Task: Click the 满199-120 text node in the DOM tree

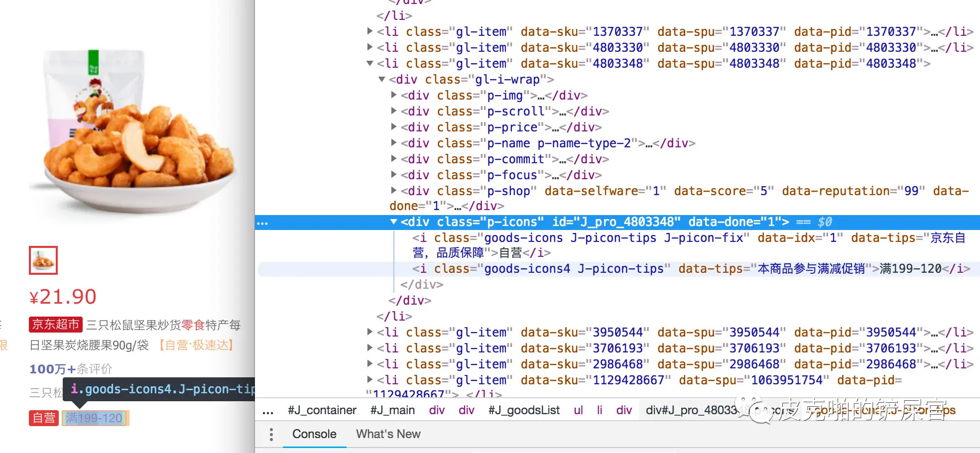Action: point(910,269)
